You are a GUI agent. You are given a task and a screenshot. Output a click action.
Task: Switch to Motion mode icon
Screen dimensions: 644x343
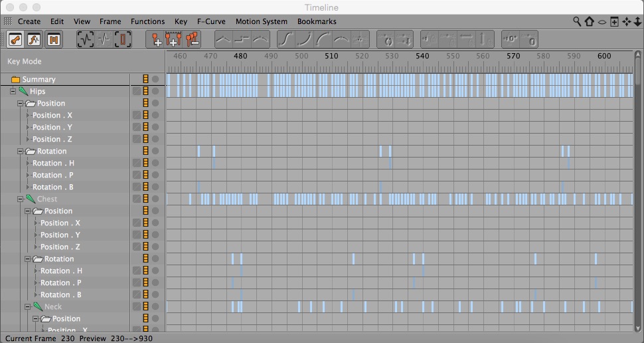53,39
